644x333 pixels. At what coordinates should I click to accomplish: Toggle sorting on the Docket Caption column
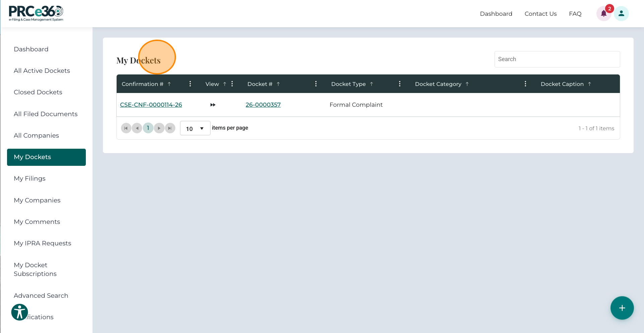[590, 84]
